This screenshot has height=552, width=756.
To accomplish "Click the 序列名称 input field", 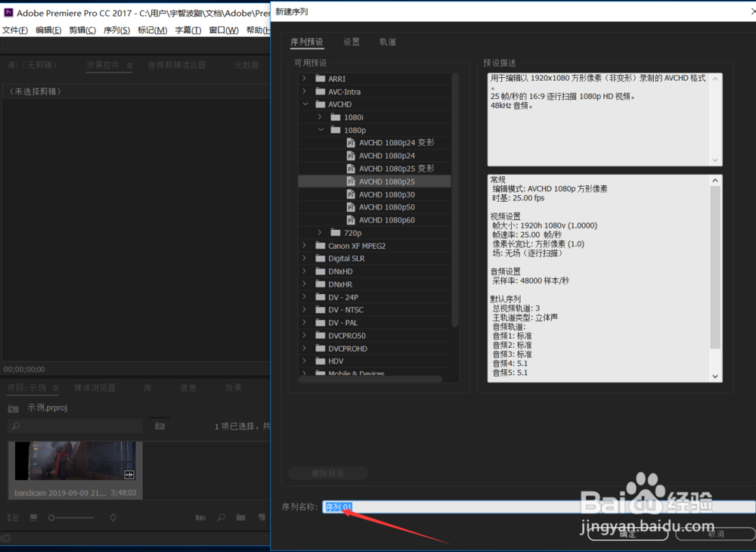I will [538, 507].
